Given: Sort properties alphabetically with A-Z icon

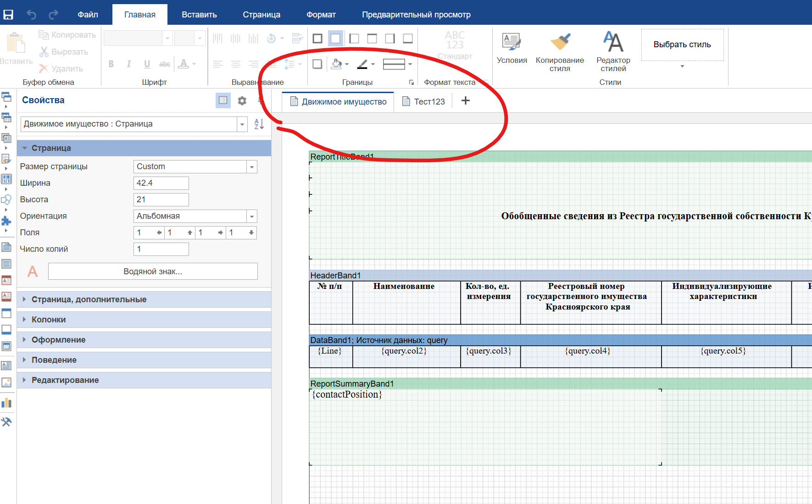Looking at the screenshot, I should click(x=259, y=124).
